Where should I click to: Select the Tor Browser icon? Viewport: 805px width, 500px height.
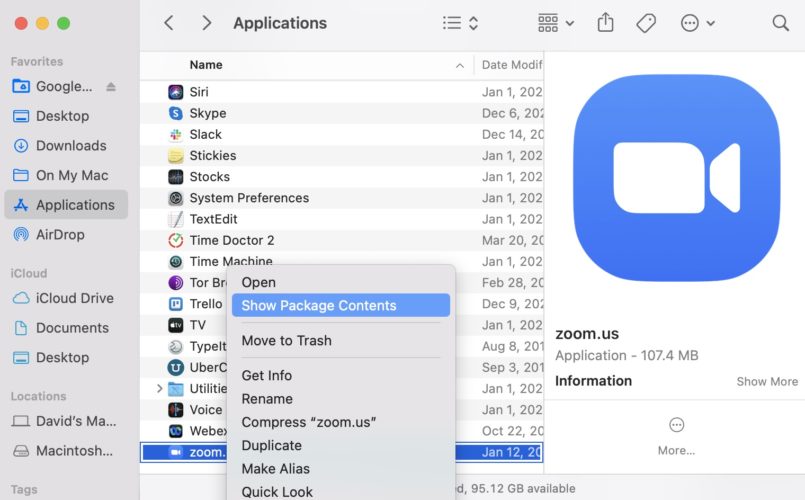click(176, 282)
